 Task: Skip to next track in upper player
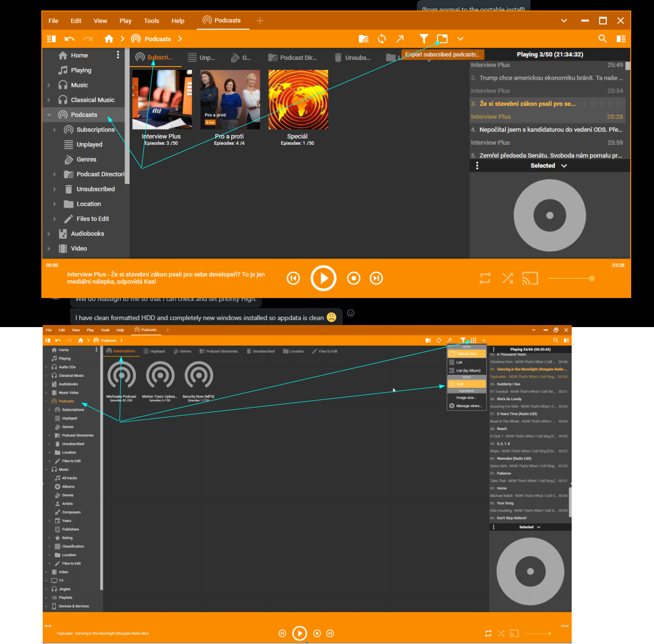376,278
